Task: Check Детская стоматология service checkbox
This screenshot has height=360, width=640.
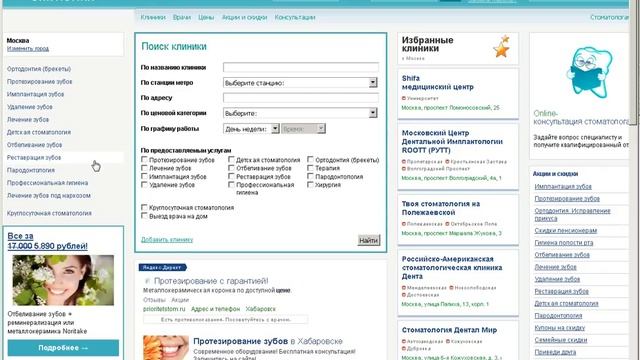Action: point(231,160)
